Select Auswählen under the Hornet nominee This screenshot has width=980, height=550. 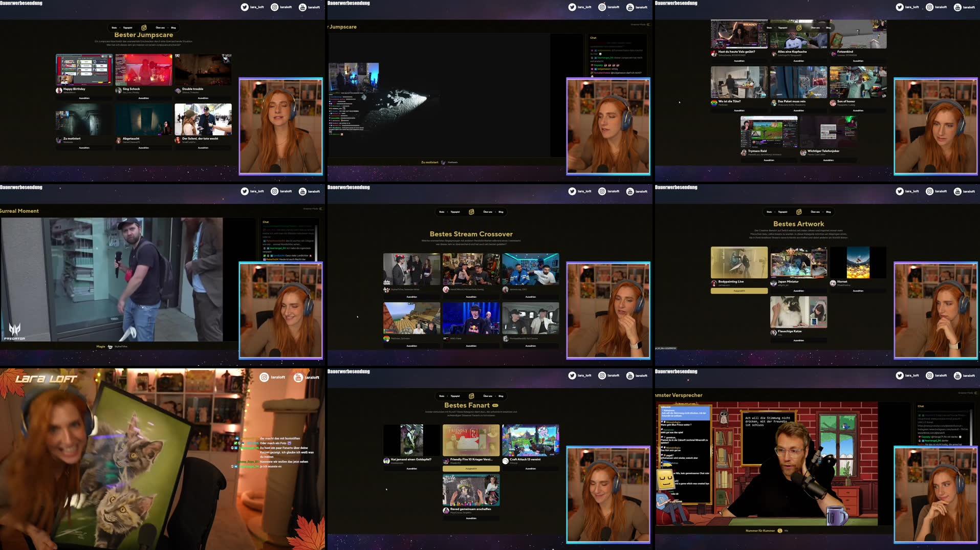click(858, 291)
